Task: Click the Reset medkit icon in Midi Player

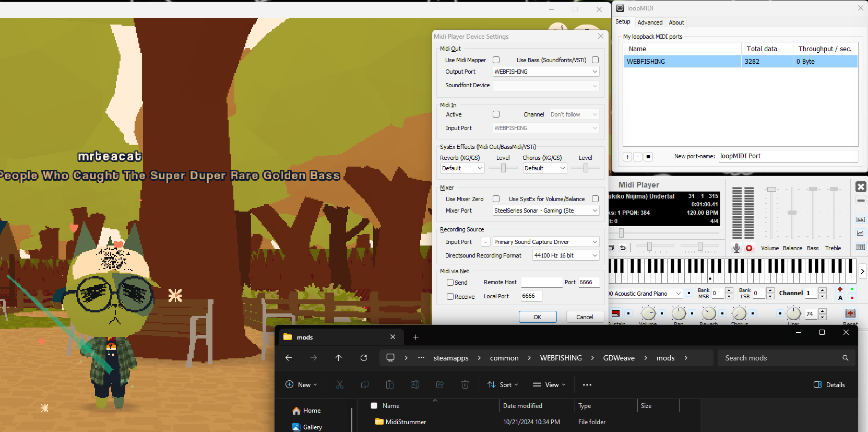Action: click(850, 313)
